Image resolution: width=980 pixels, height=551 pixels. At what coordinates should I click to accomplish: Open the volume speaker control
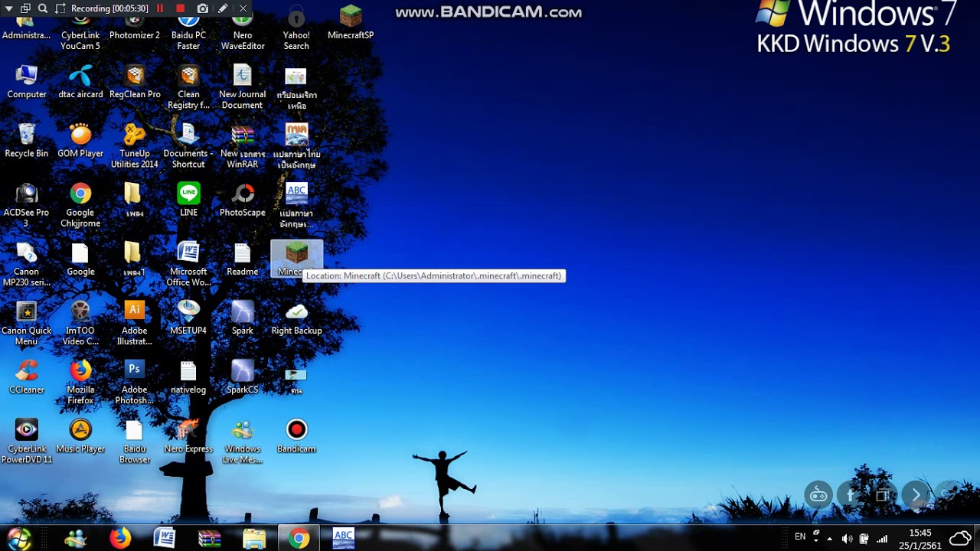coord(847,539)
